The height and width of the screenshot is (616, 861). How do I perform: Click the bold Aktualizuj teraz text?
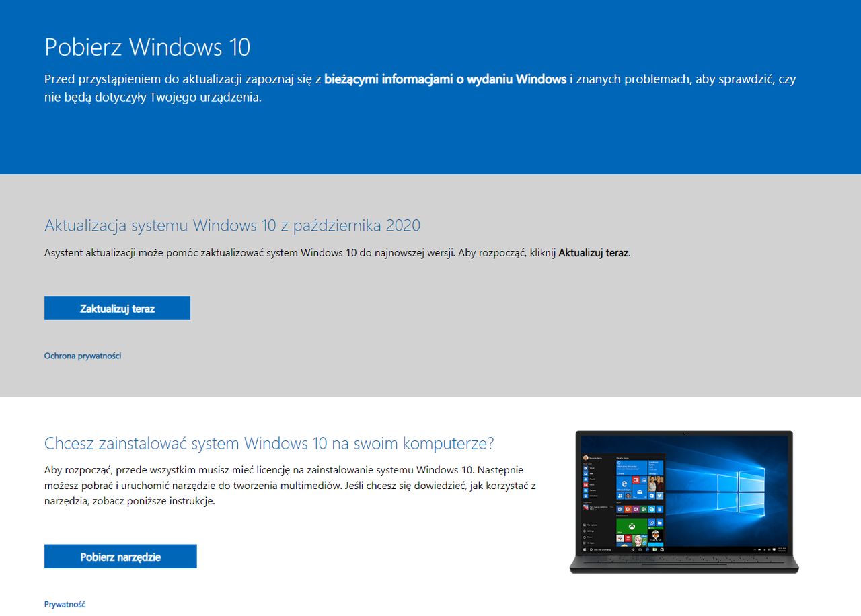(593, 254)
